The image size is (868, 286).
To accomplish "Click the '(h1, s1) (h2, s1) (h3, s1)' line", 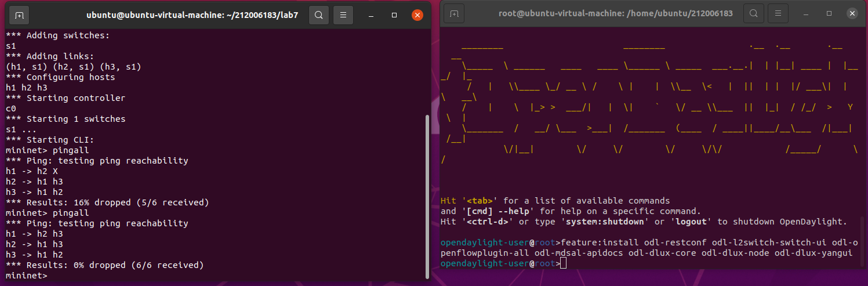I will tap(74, 67).
